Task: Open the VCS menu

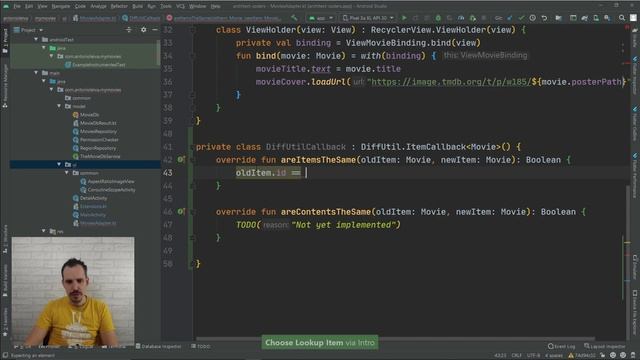Action: click(180, 6)
